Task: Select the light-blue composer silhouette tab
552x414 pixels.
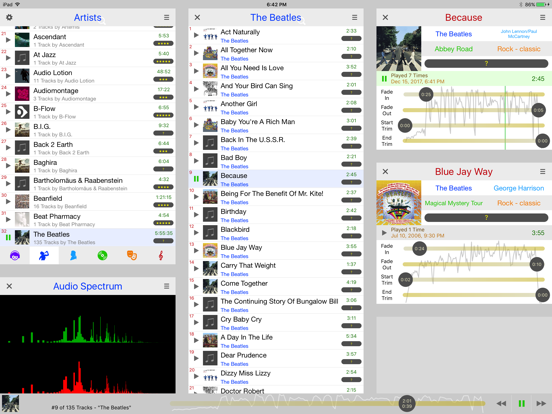Action: point(73,256)
